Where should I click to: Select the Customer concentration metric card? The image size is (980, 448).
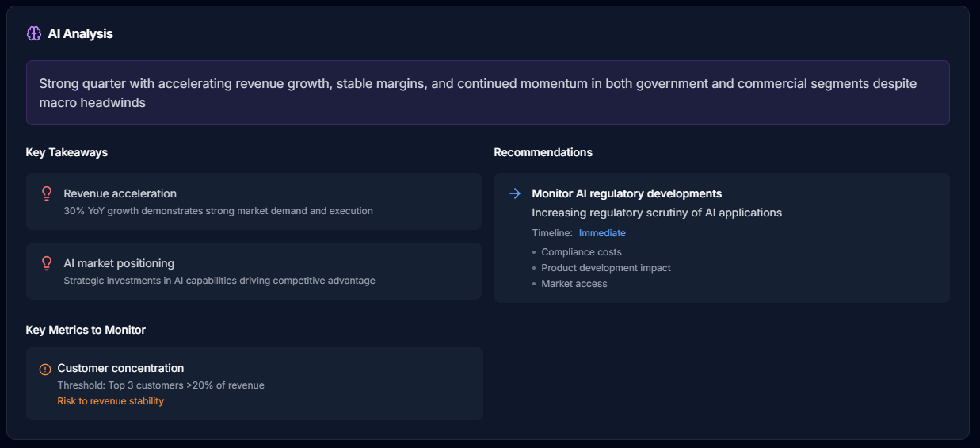254,384
